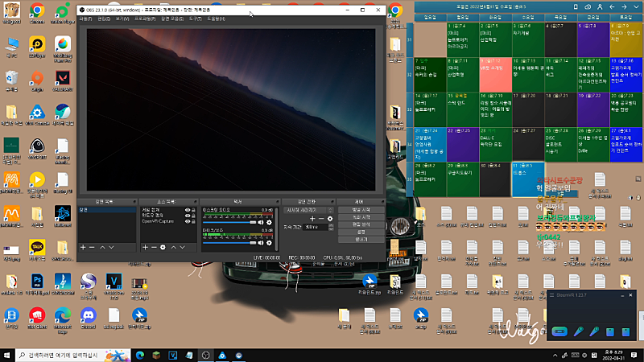Toggle lock on the first source
Screen dimensions: 644x362
tap(194, 210)
